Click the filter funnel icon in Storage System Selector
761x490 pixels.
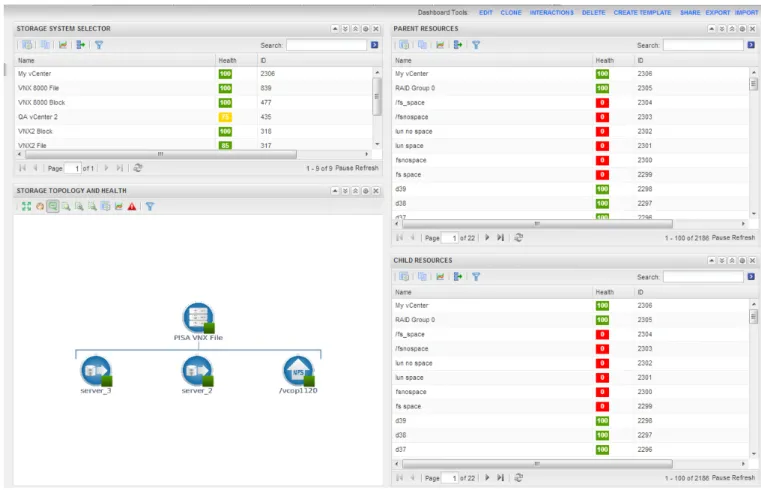click(99, 45)
